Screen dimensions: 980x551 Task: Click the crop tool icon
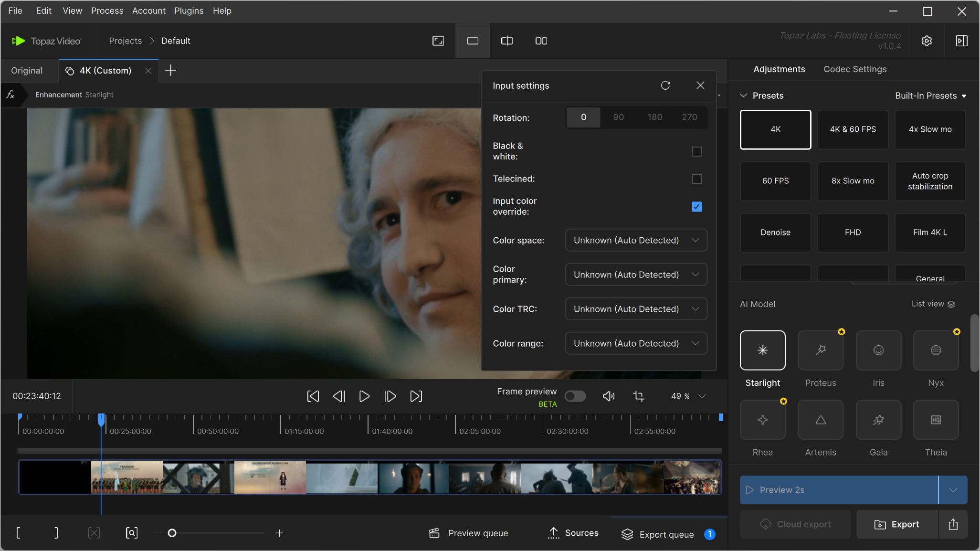pyautogui.click(x=638, y=396)
